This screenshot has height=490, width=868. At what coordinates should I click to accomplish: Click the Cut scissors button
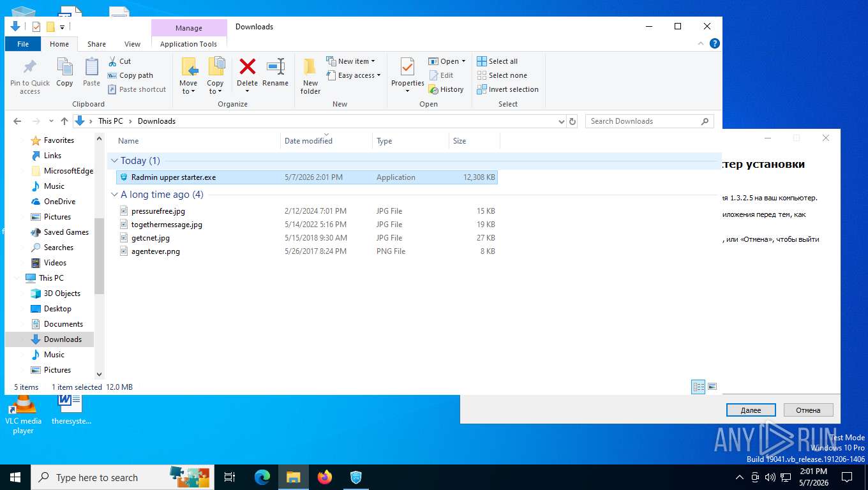click(x=119, y=61)
